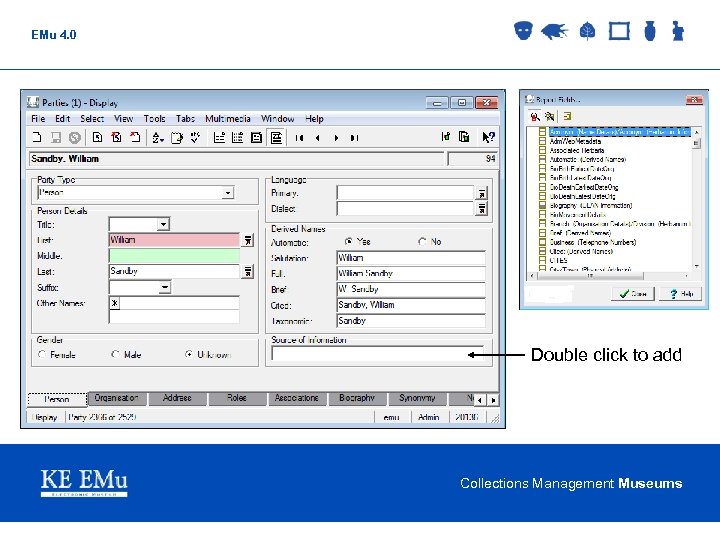The width and height of the screenshot is (720, 540).
Task: Click the find icon in Report Fields window
Action: (534, 116)
